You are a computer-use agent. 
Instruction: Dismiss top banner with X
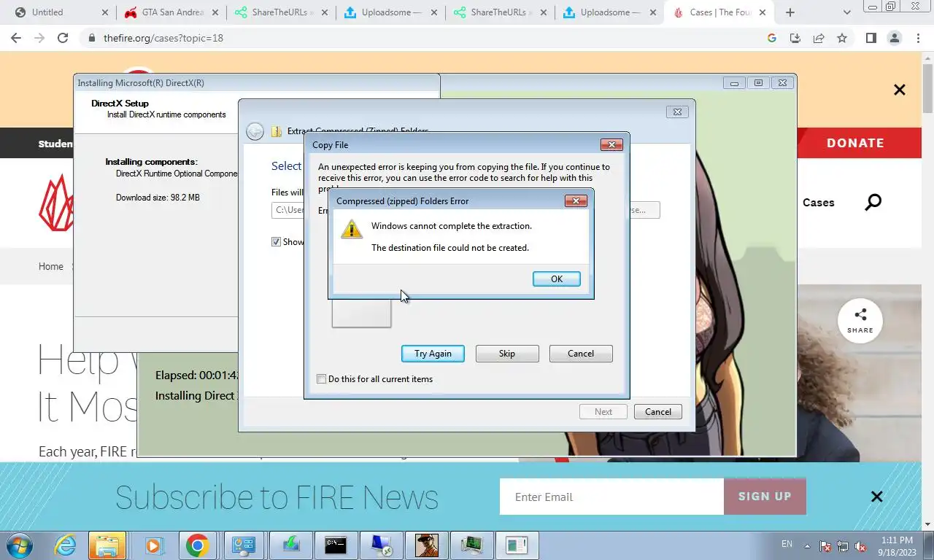tap(900, 90)
